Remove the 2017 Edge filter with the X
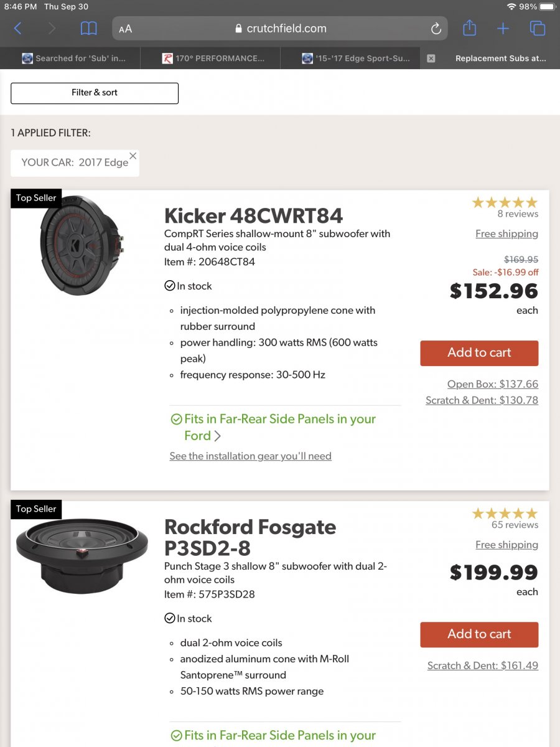 click(133, 156)
